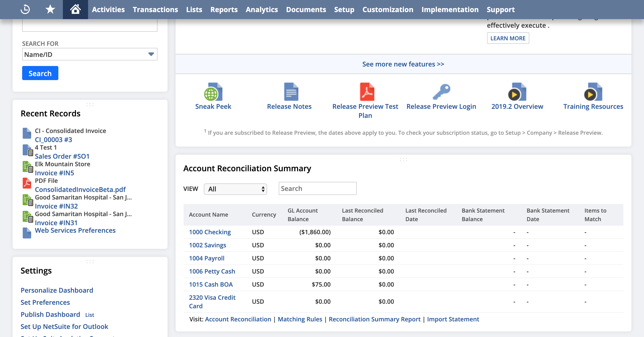Click the Release Preview Login key icon
Viewport: 644px width, 337px height.
(441, 92)
